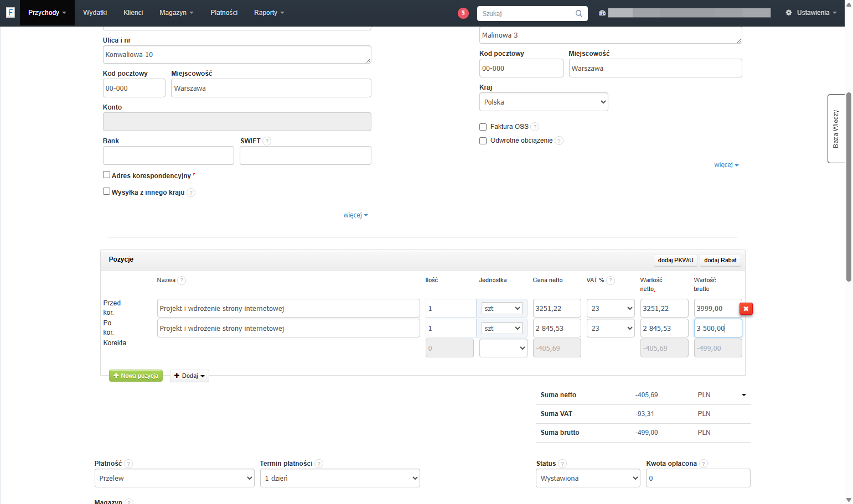Open the Magazyn menu
This screenshot has width=853, height=504.
tap(176, 13)
